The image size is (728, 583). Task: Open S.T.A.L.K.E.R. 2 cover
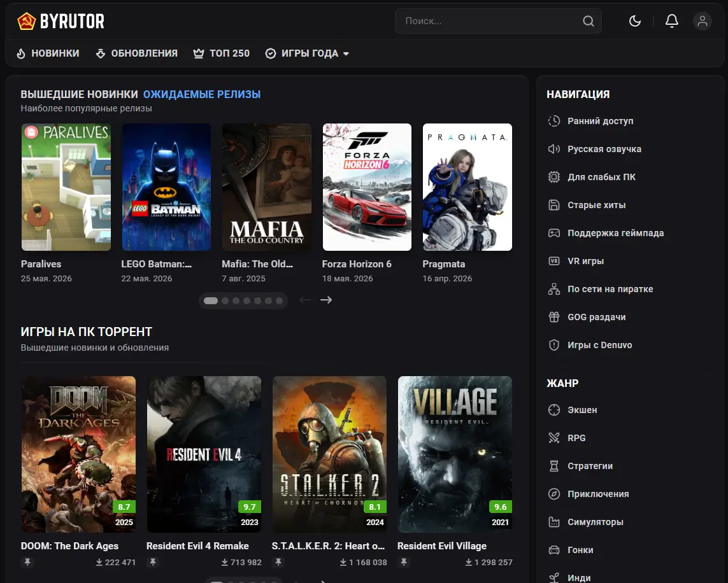point(330,454)
